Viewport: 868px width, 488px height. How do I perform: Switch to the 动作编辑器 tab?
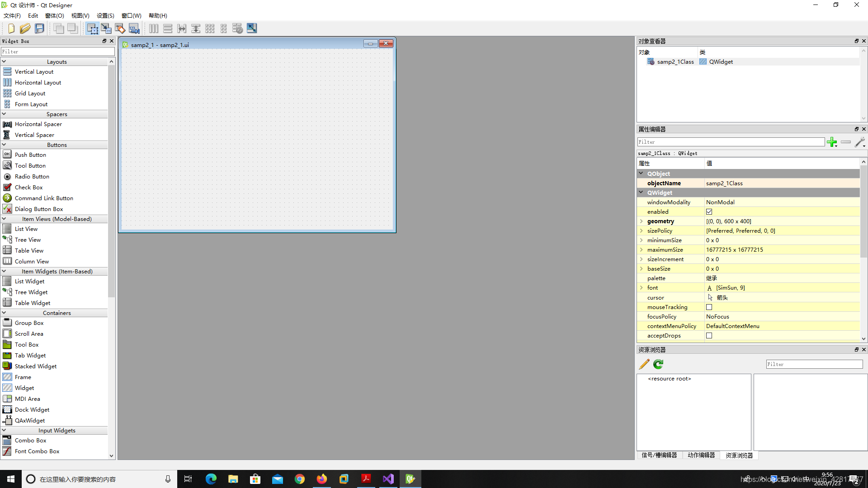[x=701, y=455]
